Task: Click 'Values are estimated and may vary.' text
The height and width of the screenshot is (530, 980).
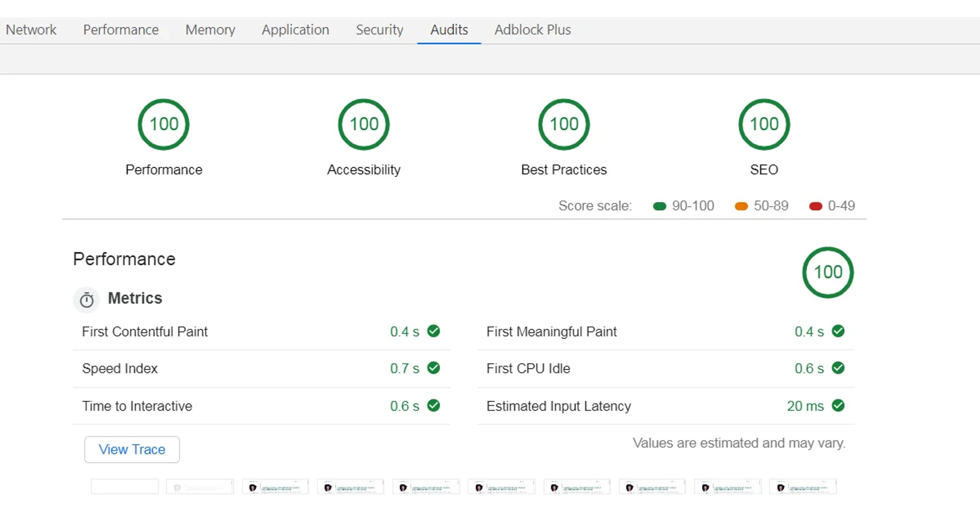Action: coord(739,443)
